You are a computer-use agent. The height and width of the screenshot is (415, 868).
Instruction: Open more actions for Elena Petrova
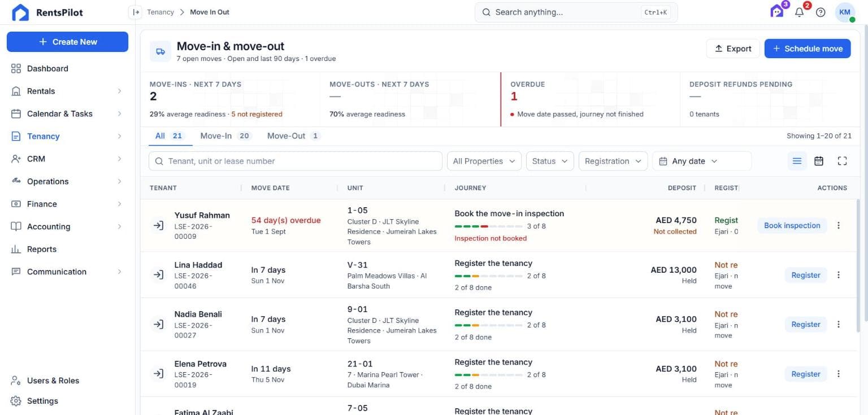839,374
